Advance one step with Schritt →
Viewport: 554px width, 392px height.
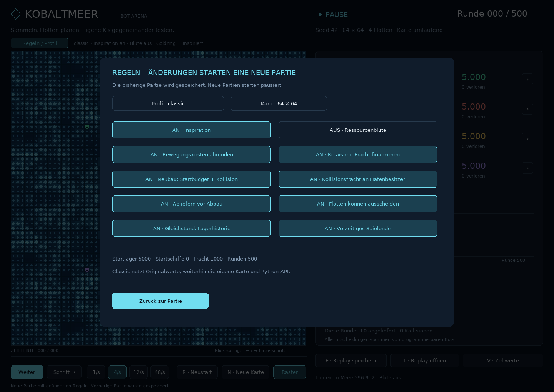pos(64,372)
